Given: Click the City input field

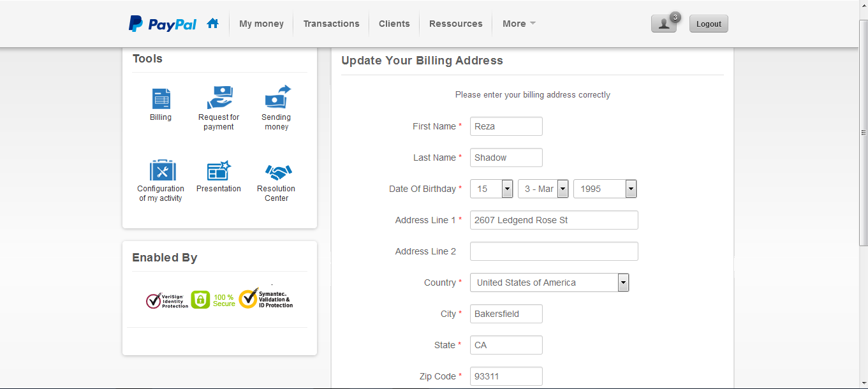Looking at the screenshot, I should pos(506,314).
